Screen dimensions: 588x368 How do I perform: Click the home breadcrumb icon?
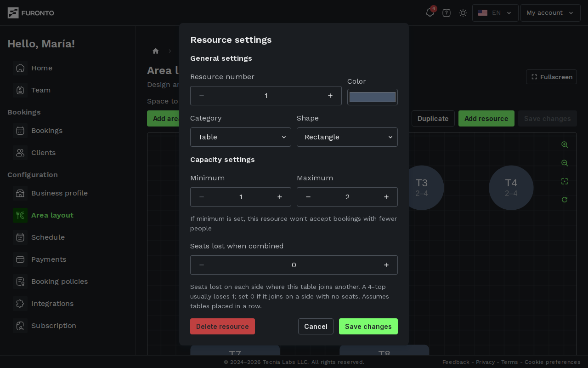pos(156,51)
